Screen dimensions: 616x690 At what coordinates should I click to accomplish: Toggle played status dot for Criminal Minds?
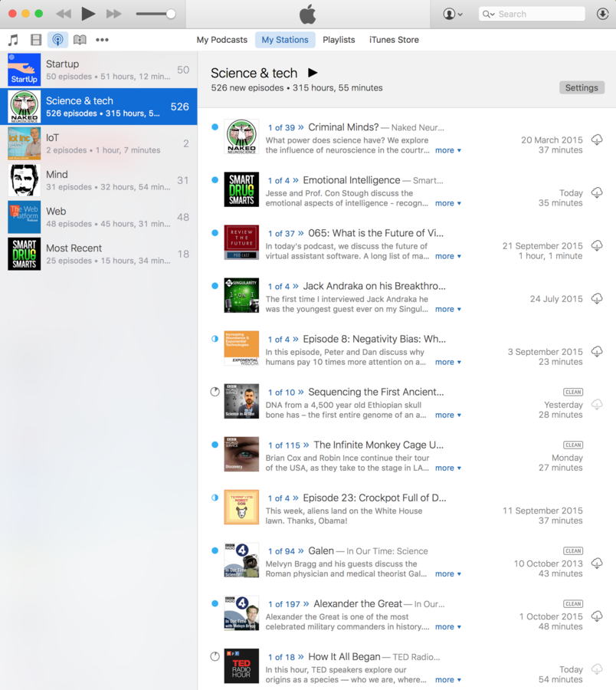215,127
